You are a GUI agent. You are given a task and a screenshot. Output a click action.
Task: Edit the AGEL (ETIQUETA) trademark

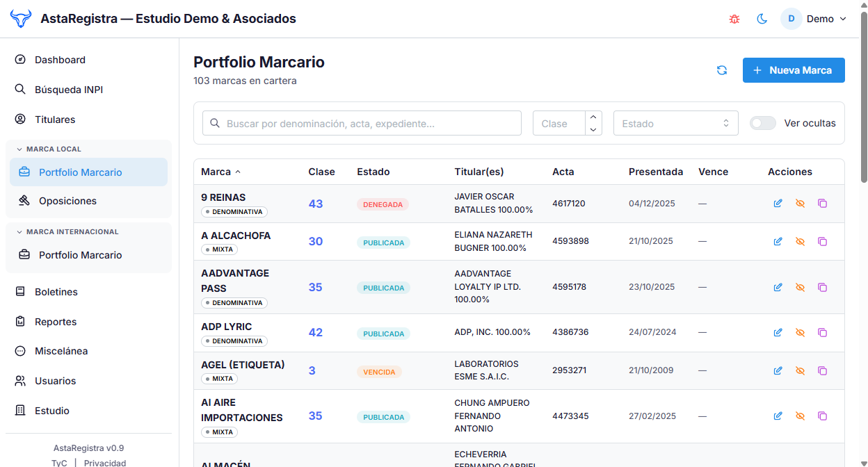click(778, 370)
